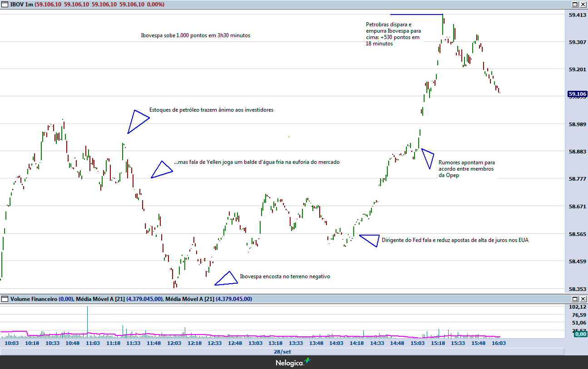Viewport: 588px width, 369px height.
Task: Maximize the Volume Financeiro panel
Action: click(x=574, y=299)
